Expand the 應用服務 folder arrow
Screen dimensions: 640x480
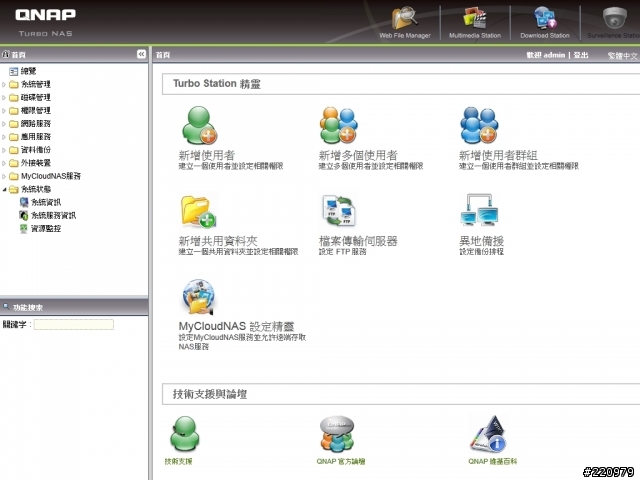coord(4,137)
